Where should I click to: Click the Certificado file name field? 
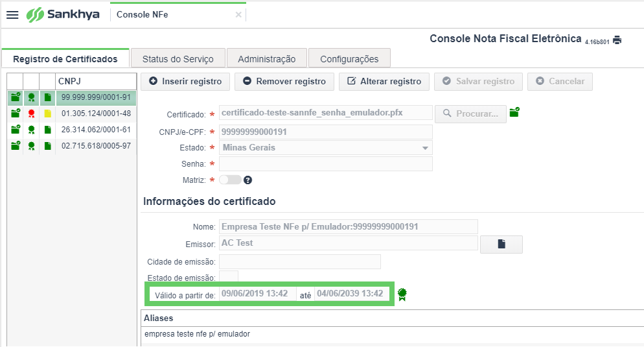[x=326, y=113]
